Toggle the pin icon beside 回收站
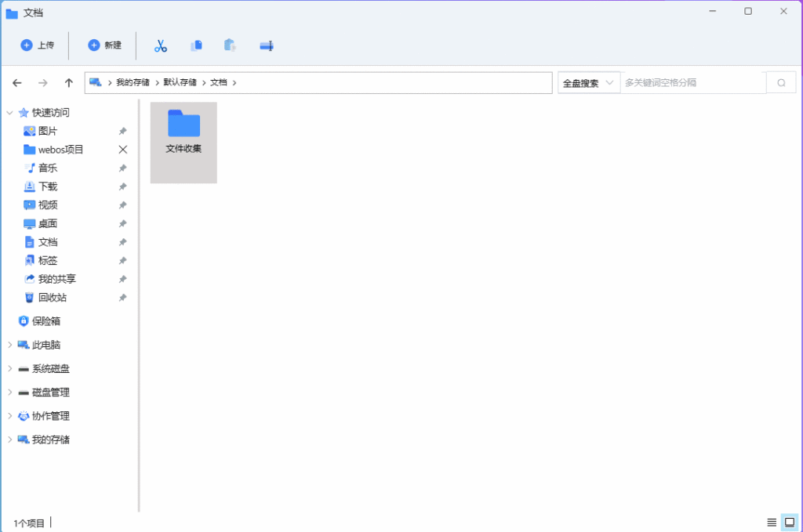The image size is (803, 532). coord(123,297)
